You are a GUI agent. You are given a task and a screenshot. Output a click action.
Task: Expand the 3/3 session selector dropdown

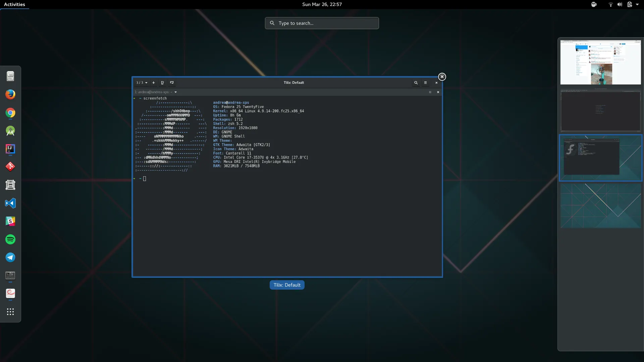tap(141, 83)
